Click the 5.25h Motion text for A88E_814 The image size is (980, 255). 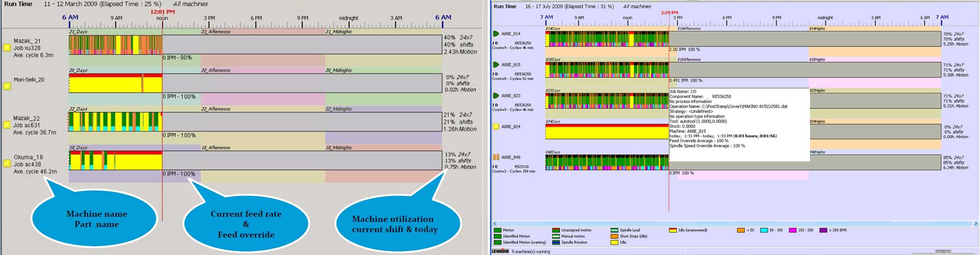pyautogui.click(x=955, y=44)
